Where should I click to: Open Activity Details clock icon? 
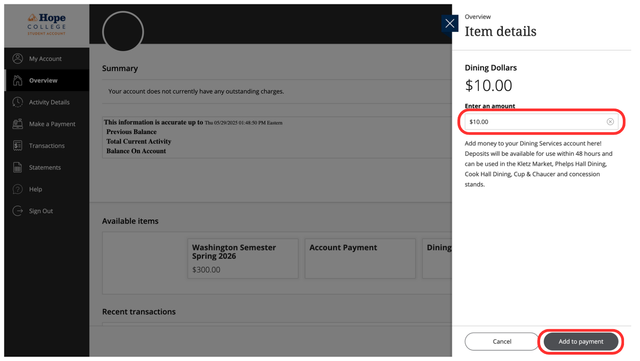tap(18, 102)
